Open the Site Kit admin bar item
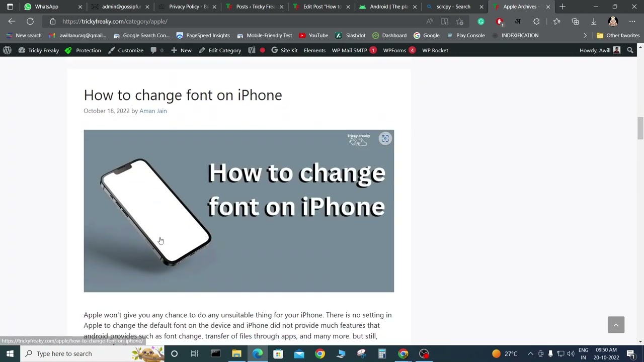Viewport: 644px width, 362px height. tap(284, 50)
